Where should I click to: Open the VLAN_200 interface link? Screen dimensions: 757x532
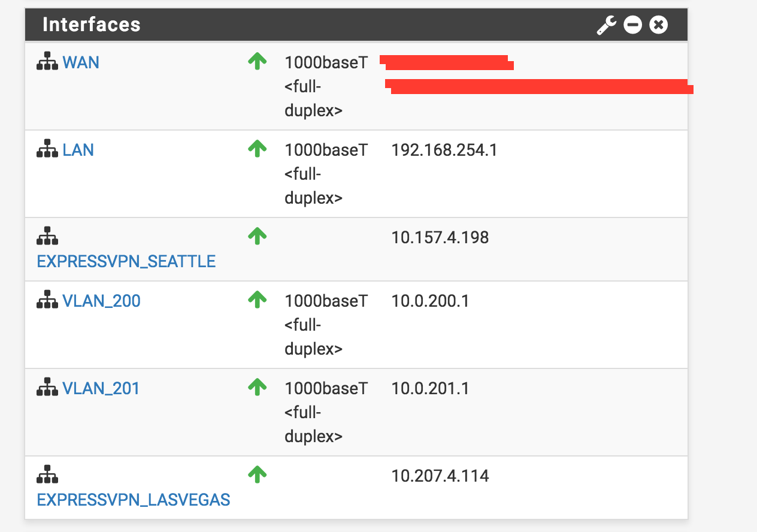pyautogui.click(x=101, y=301)
